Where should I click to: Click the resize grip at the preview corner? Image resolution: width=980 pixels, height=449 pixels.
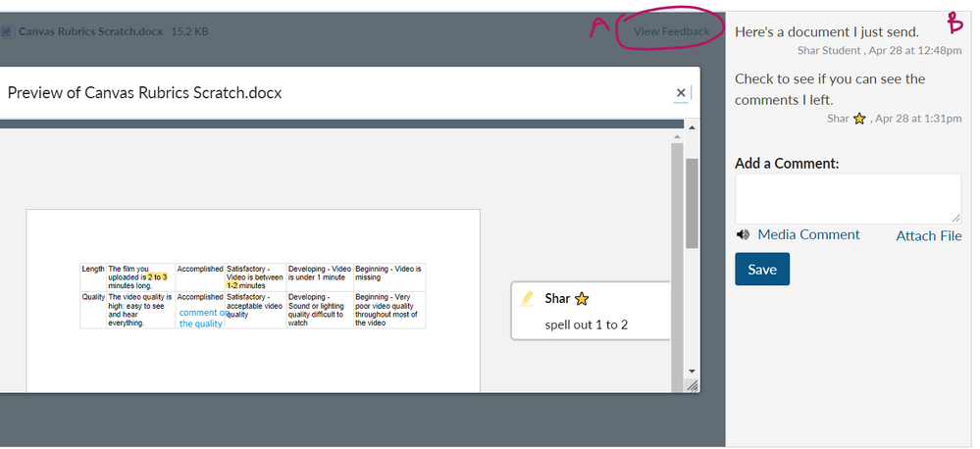(692, 386)
